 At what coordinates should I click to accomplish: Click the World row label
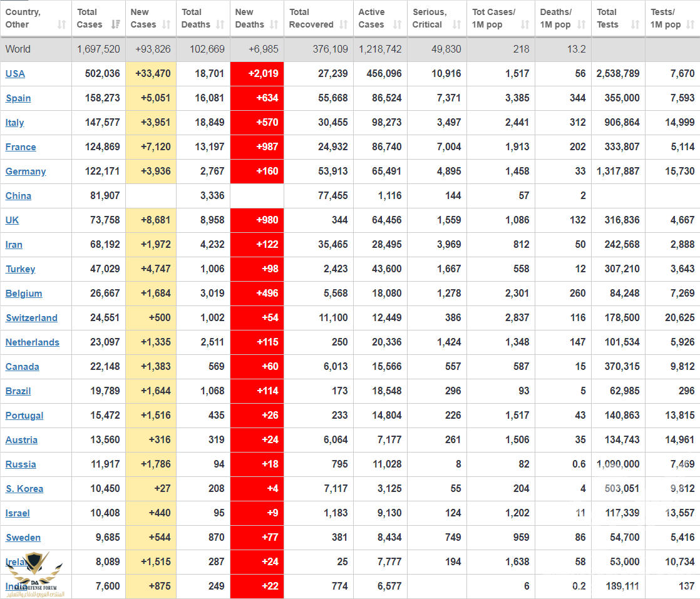(x=18, y=49)
